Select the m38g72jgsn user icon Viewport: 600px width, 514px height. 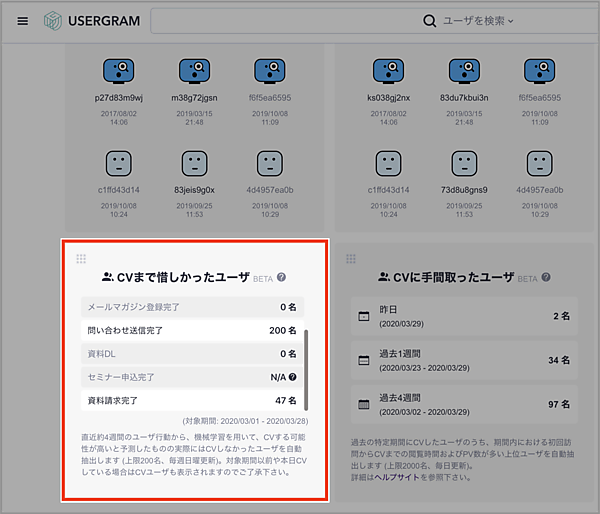point(194,70)
